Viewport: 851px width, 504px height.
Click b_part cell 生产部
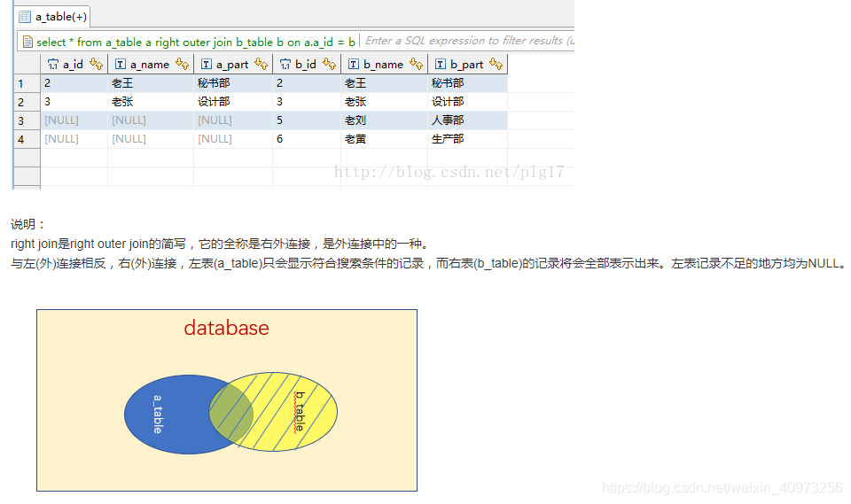point(468,139)
